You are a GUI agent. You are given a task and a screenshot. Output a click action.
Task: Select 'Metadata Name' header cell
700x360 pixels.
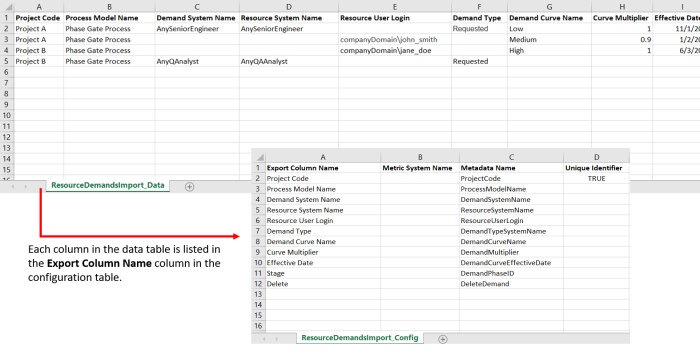coord(511,168)
